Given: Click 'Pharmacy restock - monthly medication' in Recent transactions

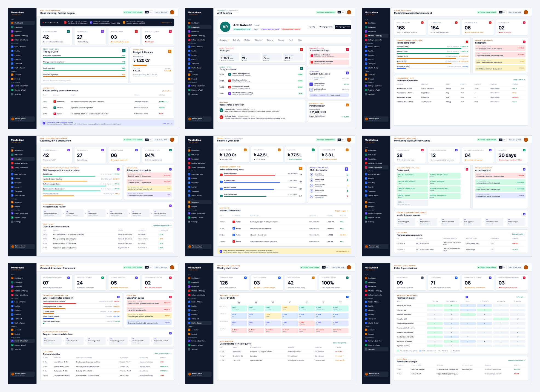Looking at the screenshot, I should coord(264,222).
